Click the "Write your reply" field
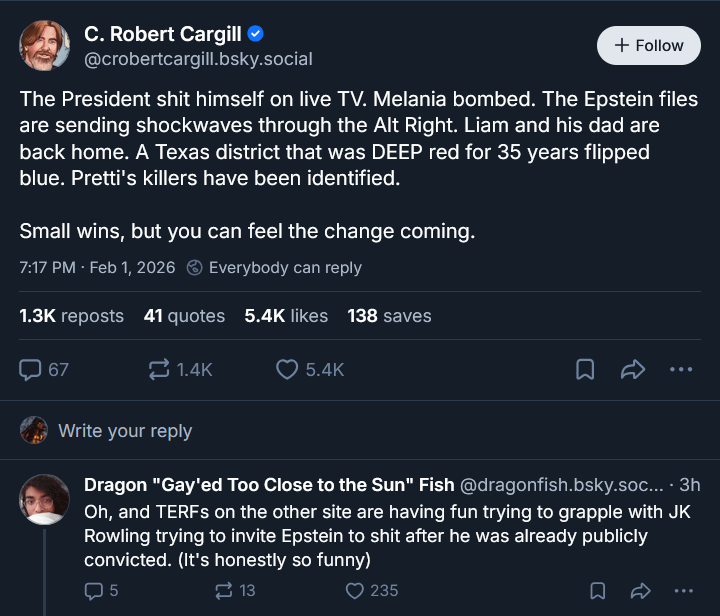The width and height of the screenshot is (720, 616). [125, 431]
